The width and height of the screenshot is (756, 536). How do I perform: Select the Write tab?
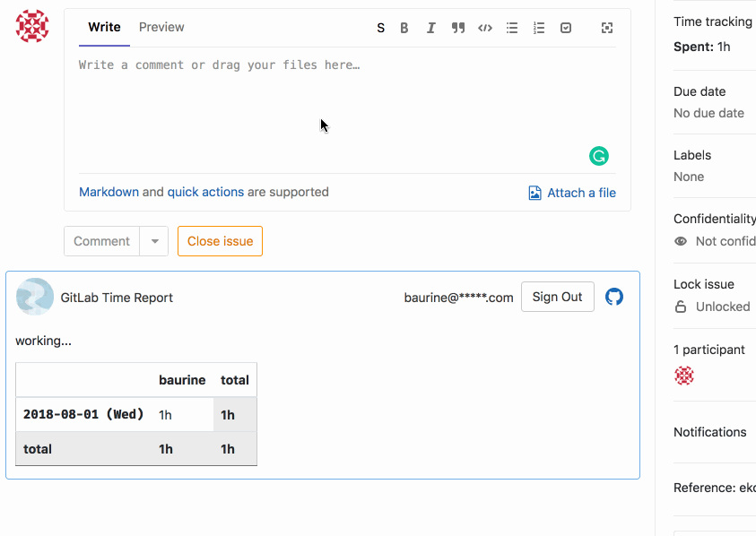point(104,27)
